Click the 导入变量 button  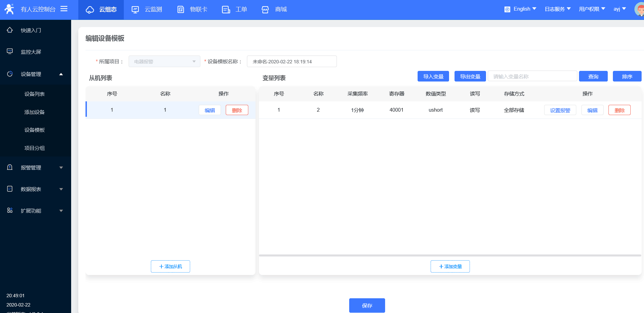(433, 76)
